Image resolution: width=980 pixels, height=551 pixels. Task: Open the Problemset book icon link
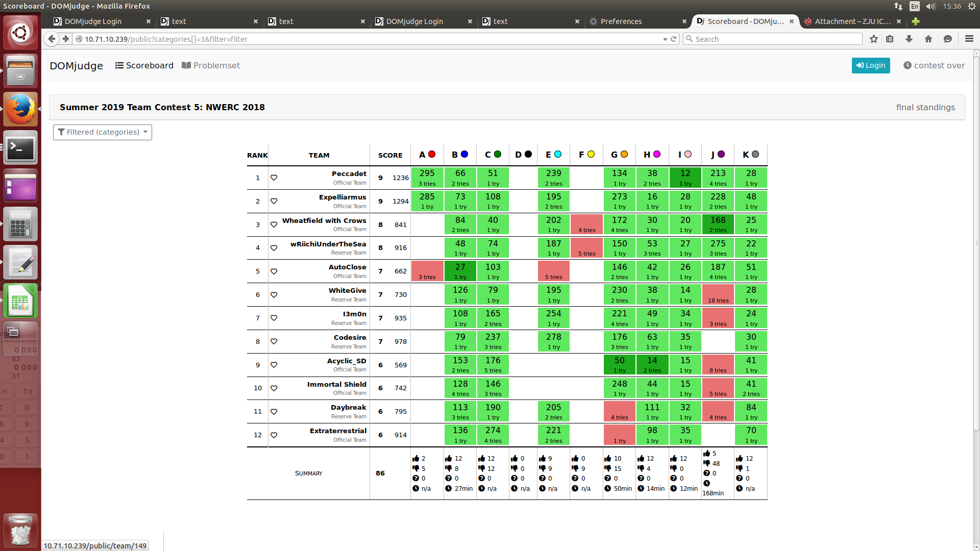point(186,65)
